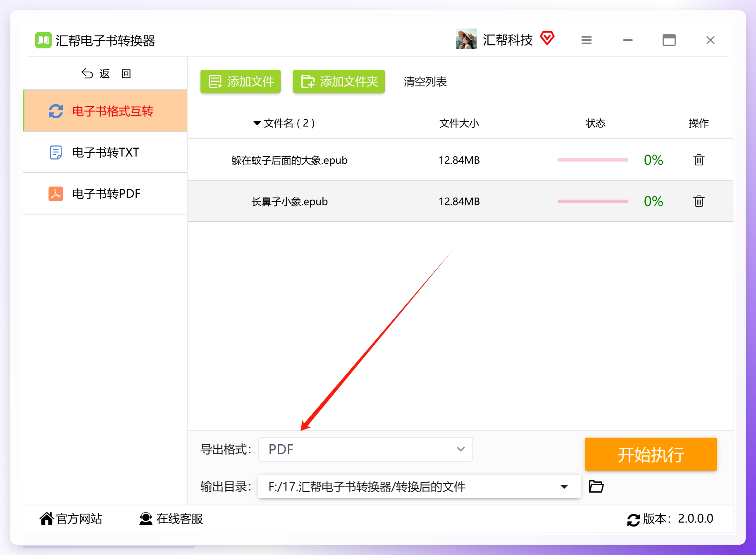The image size is (756, 555).
Task: Switch to 电子书转PDF tab
Action: [105, 194]
